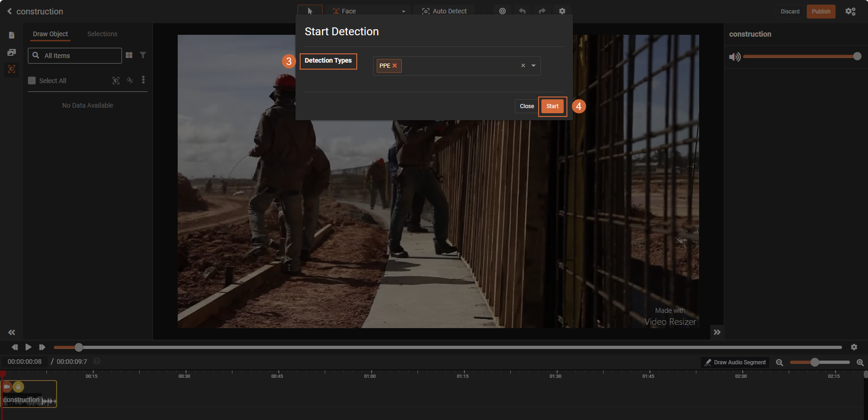Collapse the right panel with double chevron
The height and width of the screenshot is (420, 868).
[717, 332]
